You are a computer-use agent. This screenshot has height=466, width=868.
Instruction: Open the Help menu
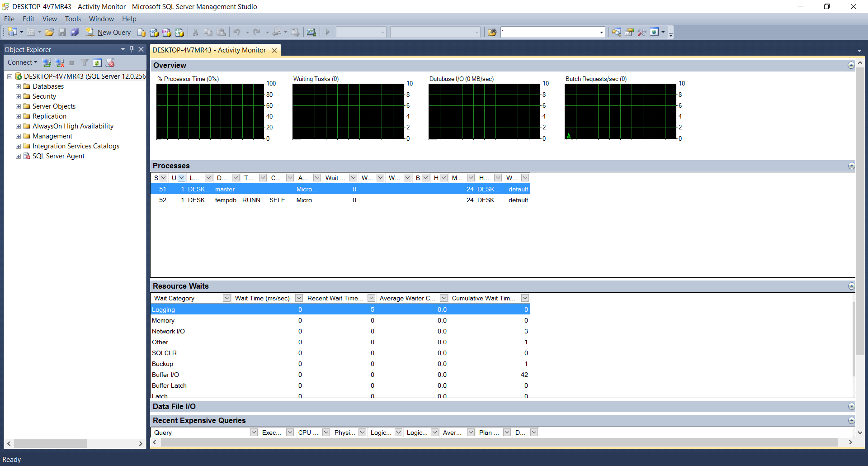point(129,19)
